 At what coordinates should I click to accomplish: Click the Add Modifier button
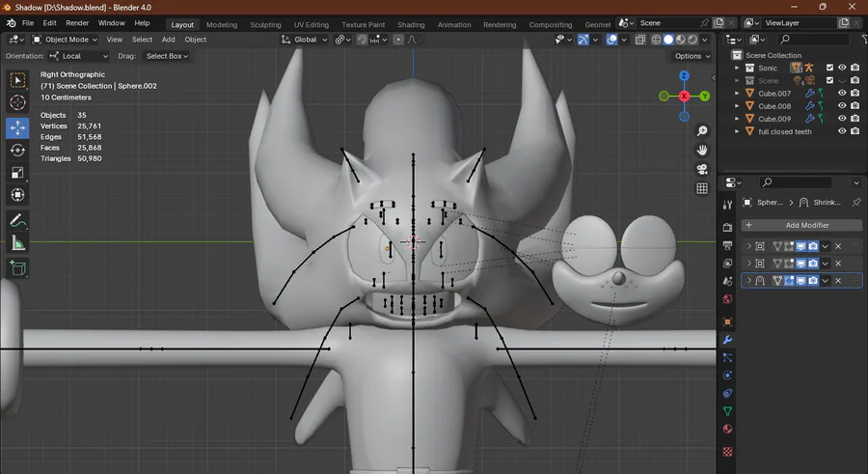(801, 225)
